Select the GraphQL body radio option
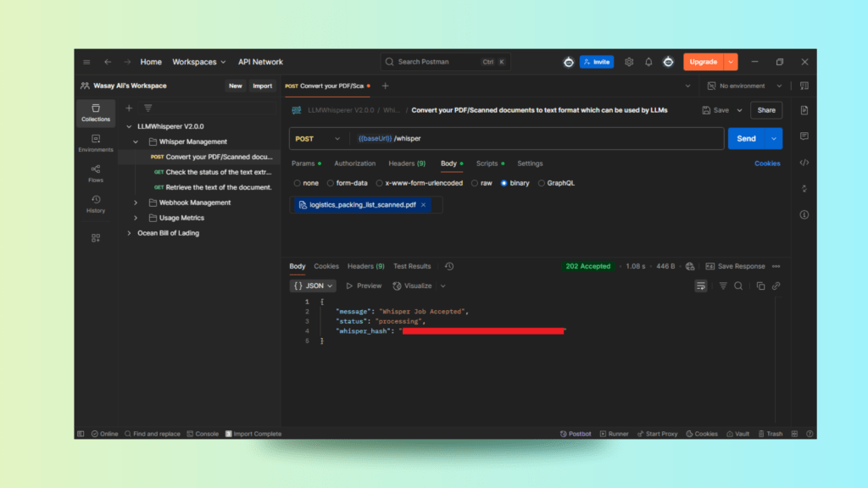 tap(542, 183)
